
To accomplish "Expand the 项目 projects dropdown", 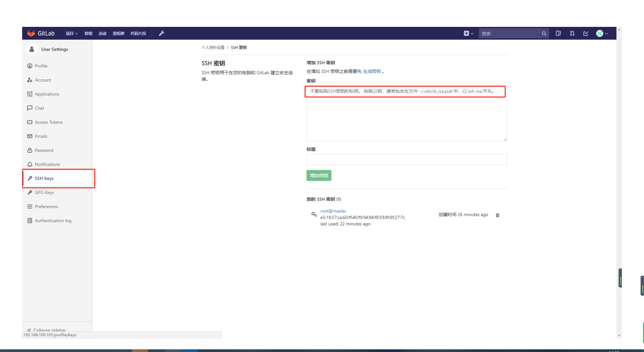I will click(71, 33).
